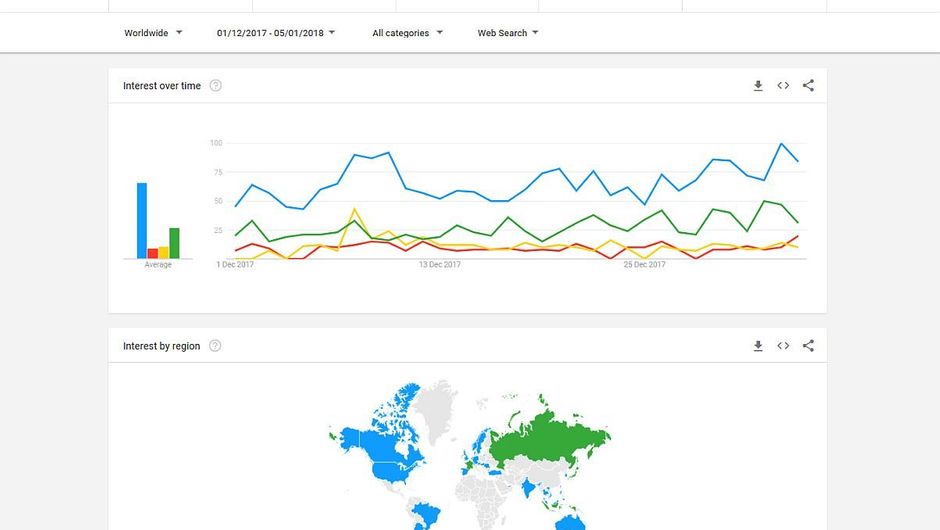Share the Interest by region map
Image resolution: width=940 pixels, height=530 pixels.
(x=808, y=346)
